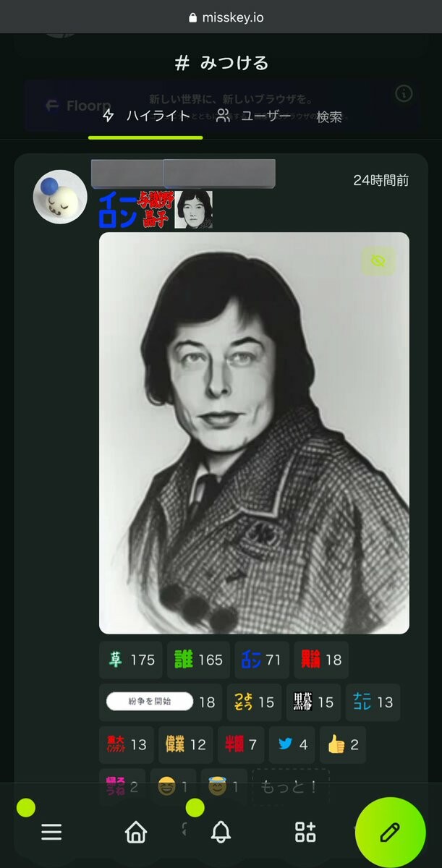This screenshot has height=868, width=442.
Task: Toggle the thumbs-up reaction
Action: coord(343,745)
